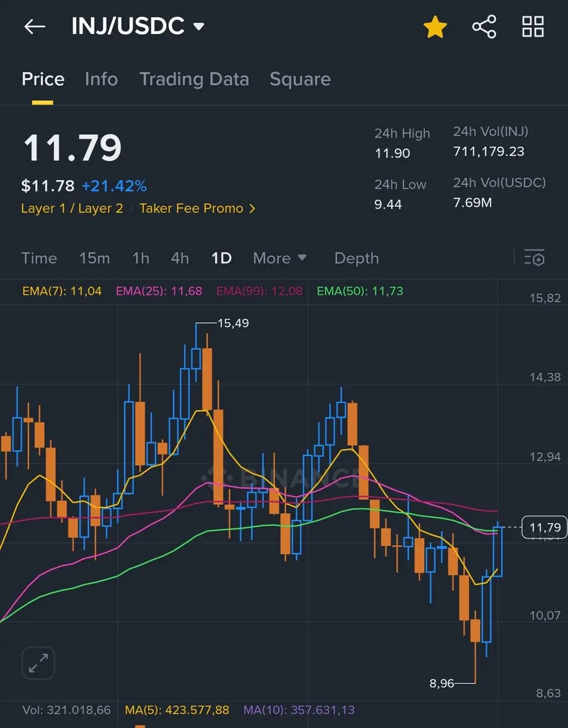This screenshot has width=568, height=728.
Task: Tap the 24h High value 11.90
Action: click(392, 153)
